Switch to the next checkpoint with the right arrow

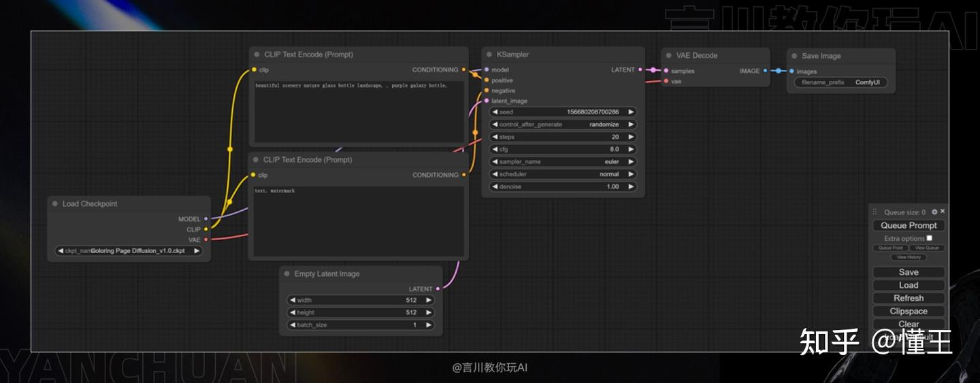pyautogui.click(x=197, y=250)
